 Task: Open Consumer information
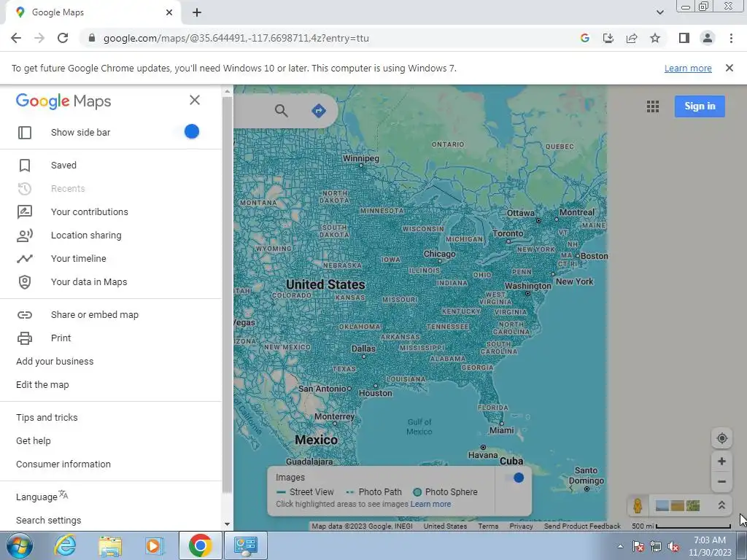[x=63, y=464]
